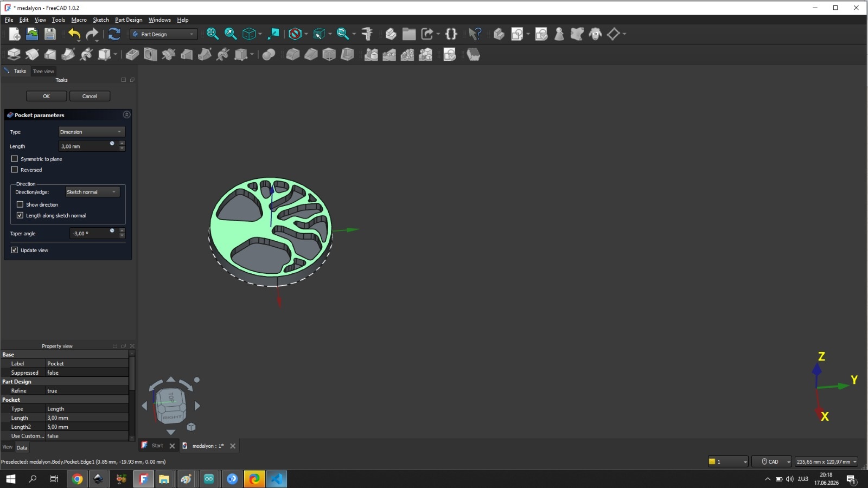Viewport: 868px width, 488px height.
Task: Open the Windows Start menu
Action: (x=11, y=479)
